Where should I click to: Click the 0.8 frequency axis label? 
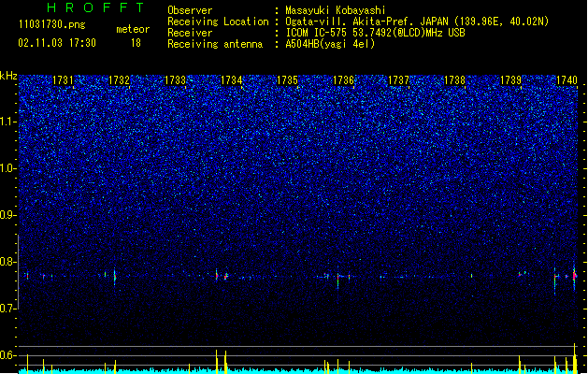click(x=8, y=262)
